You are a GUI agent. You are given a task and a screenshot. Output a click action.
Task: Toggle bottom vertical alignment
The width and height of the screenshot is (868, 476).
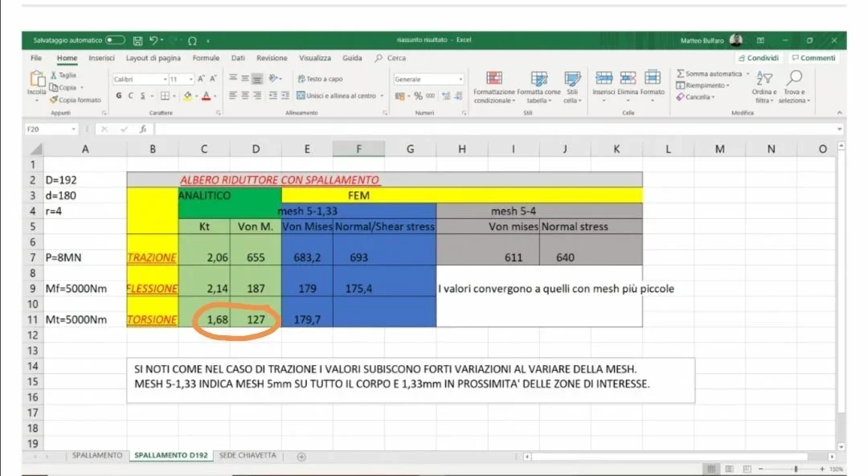257,79
